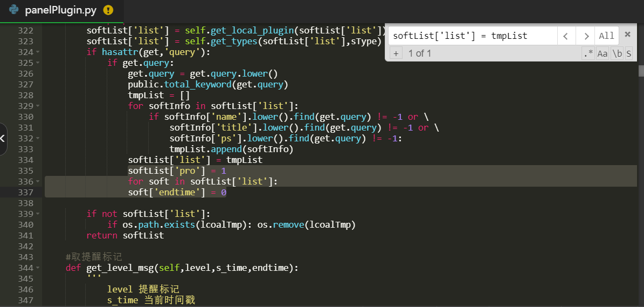Image resolution: width=644 pixels, height=307 pixels.
Task: Click the vertical scrollbar thumb
Action: point(641,71)
